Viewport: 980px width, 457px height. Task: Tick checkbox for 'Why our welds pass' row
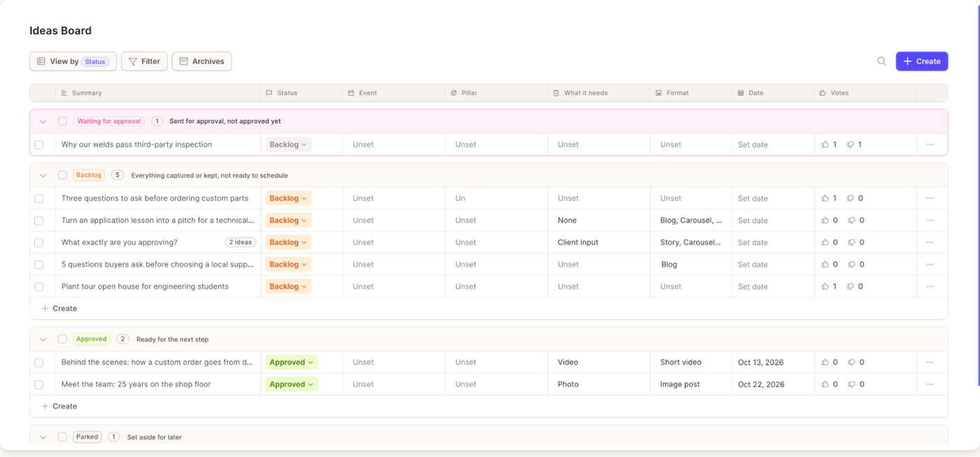coord(39,145)
